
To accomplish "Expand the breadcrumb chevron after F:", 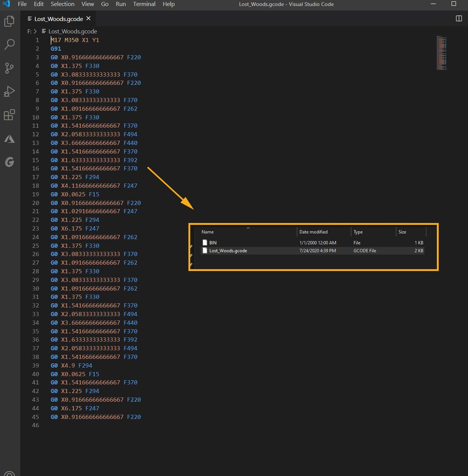I will tap(35, 31).
